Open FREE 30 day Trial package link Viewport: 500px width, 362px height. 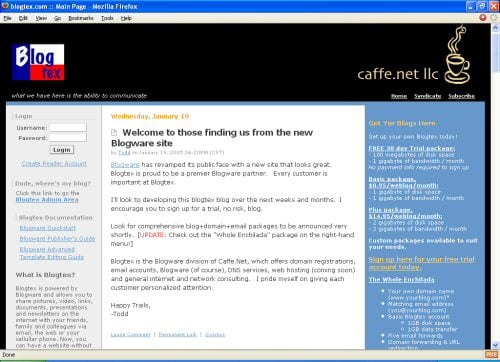[412, 148]
